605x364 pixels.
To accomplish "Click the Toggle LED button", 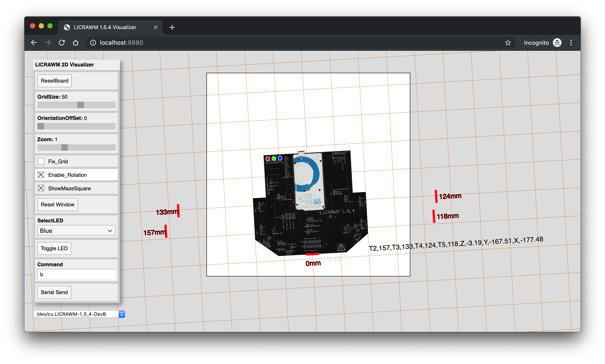I will [54, 248].
